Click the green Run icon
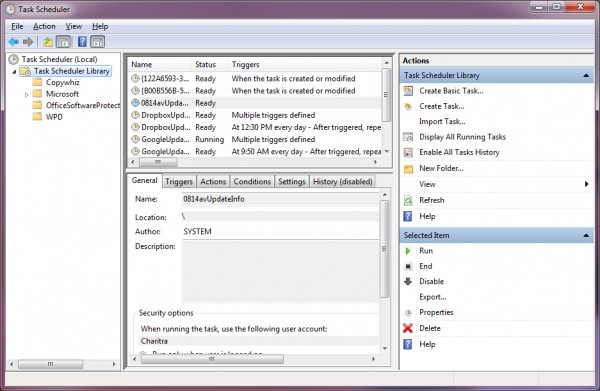The height and width of the screenshot is (391, 600). pyautogui.click(x=408, y=251)
